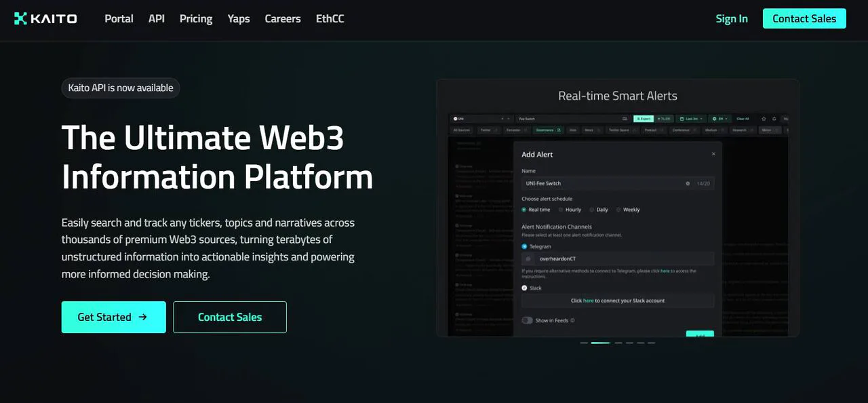Click the Get Started button
The width and height of the screenshot is (868, 403).
point(114,317)
